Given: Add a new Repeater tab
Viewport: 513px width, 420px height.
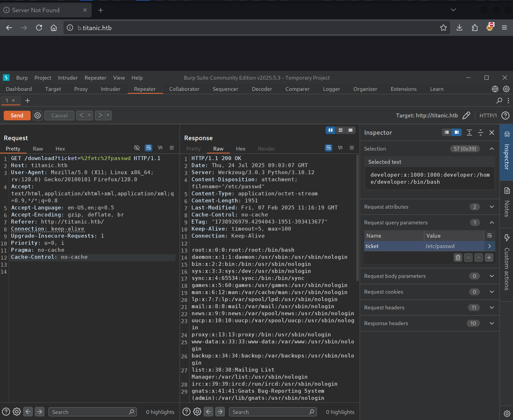Looking at the screenshot, I should pyautogui.click(x=27, y=101).
